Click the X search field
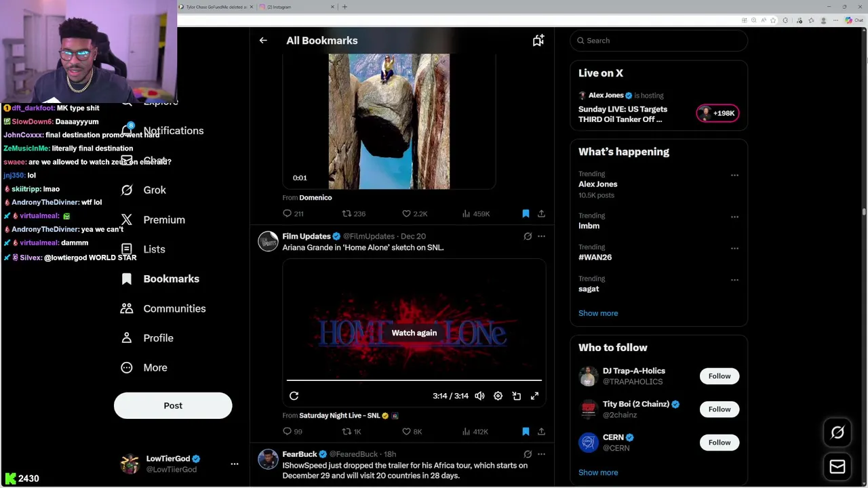 pyautogui.click(x=658, y=41)
